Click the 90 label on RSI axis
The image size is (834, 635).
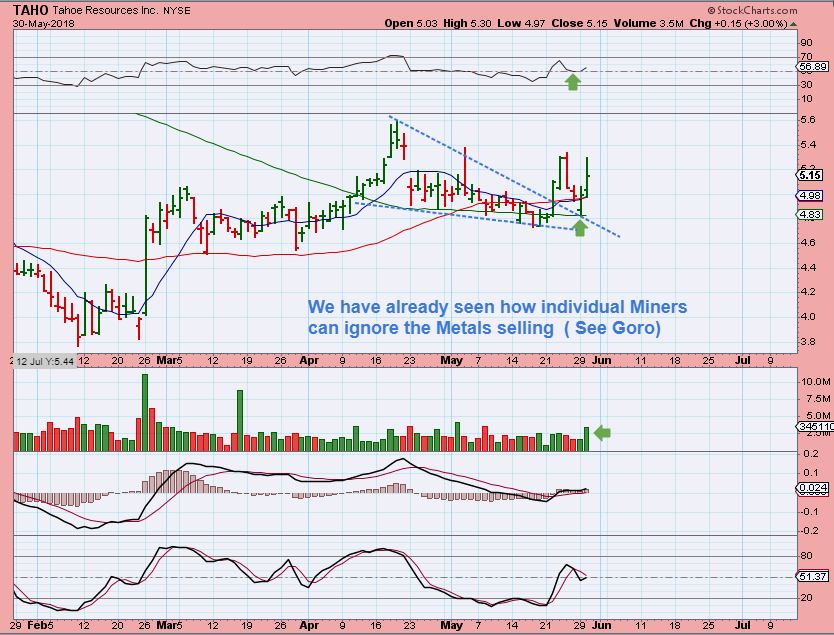806,43
